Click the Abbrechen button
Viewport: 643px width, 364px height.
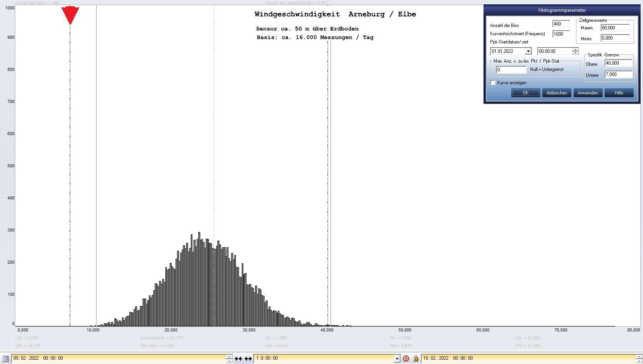click(x=556, y=93)
